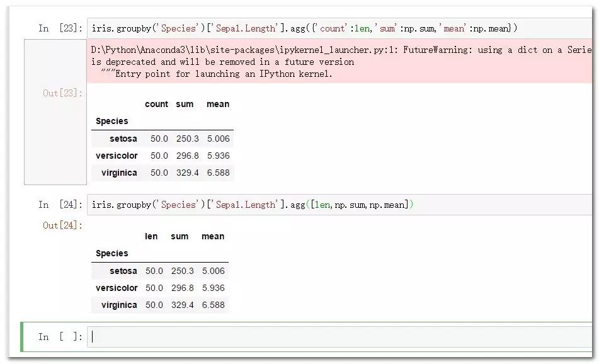
Task: Click value 6.588 in Out[23] table
Action: point(218,173)
